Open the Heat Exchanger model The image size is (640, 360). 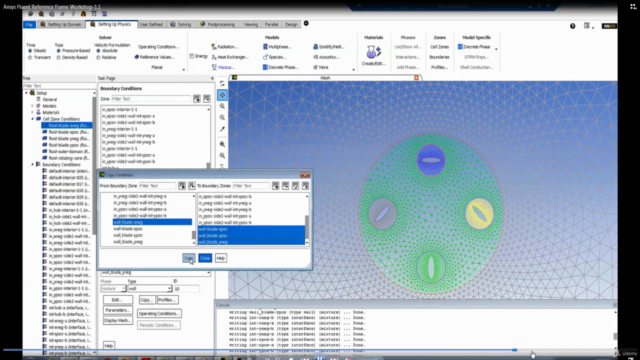pyautogui.click(x=229, y=57)
